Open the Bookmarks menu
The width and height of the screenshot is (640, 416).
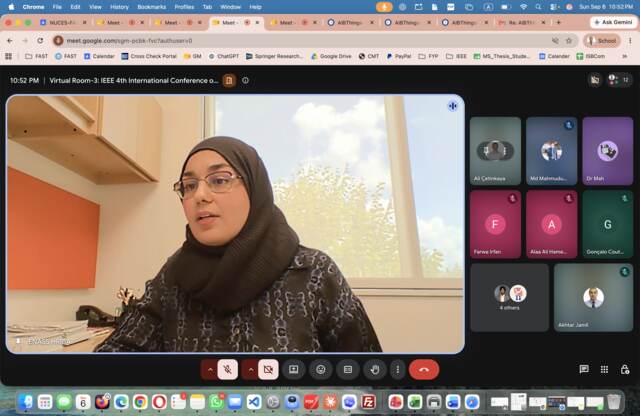[151, 7]
